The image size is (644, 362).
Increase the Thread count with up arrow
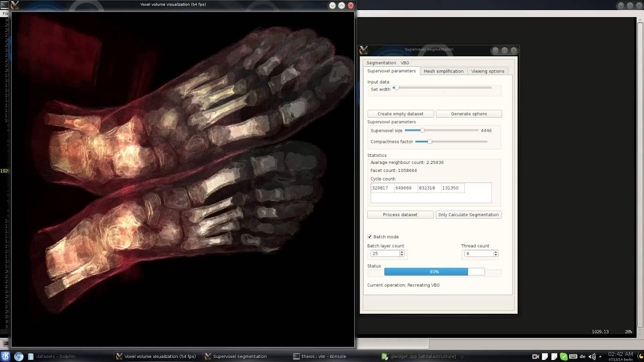tap(496, 252)
